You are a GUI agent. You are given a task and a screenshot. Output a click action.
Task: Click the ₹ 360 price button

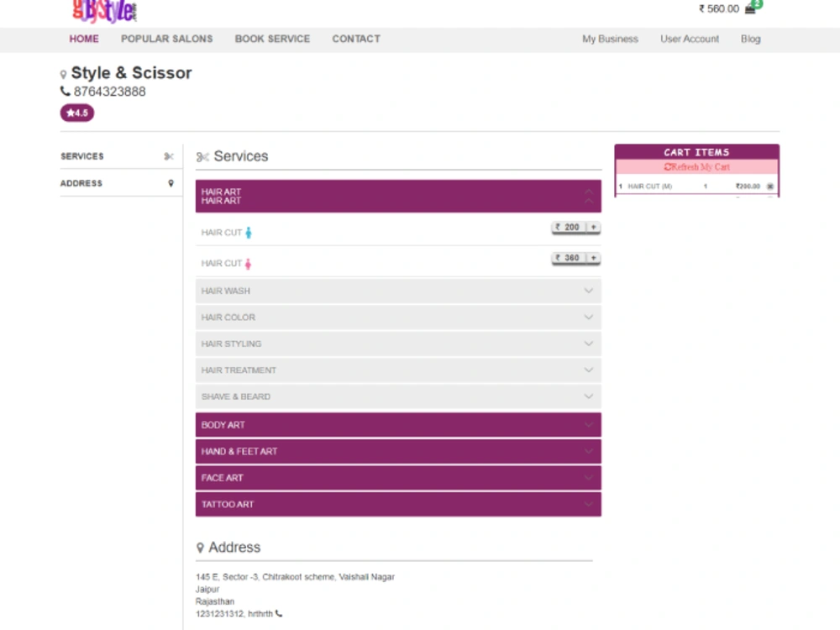pyautogui.click(x=569, y=258)
